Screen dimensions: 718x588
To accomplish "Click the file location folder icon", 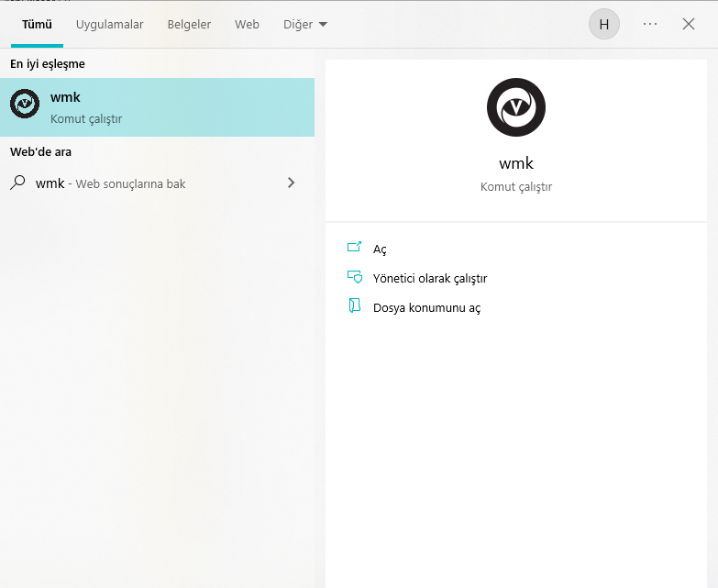I will click(x=355, y=305).
